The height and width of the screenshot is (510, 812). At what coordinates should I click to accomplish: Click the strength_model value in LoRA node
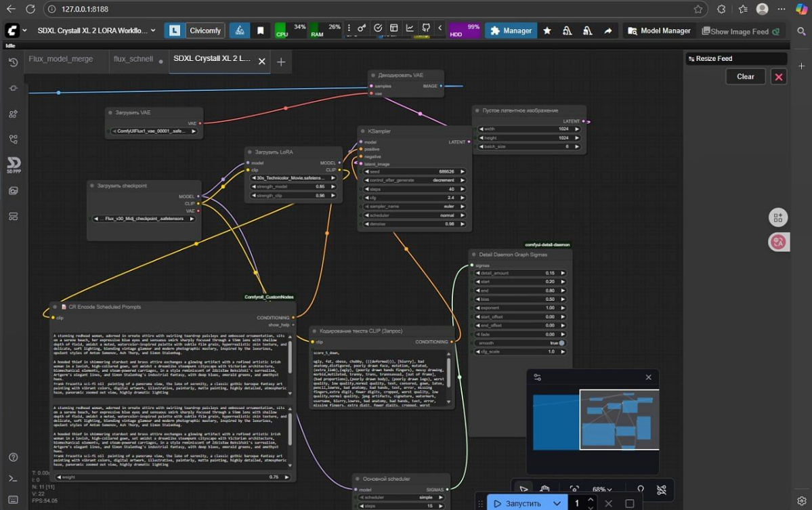293,186
